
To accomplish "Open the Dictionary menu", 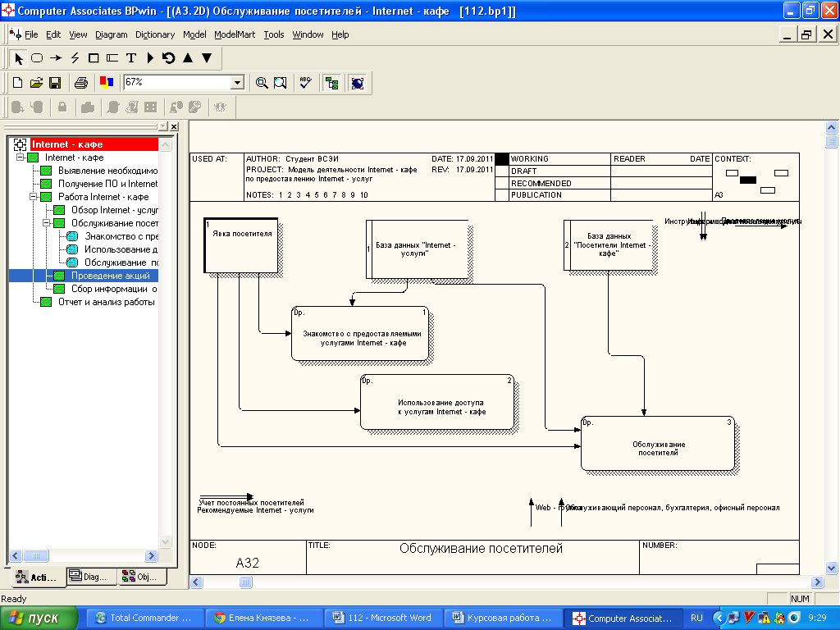I will (155, 34).
